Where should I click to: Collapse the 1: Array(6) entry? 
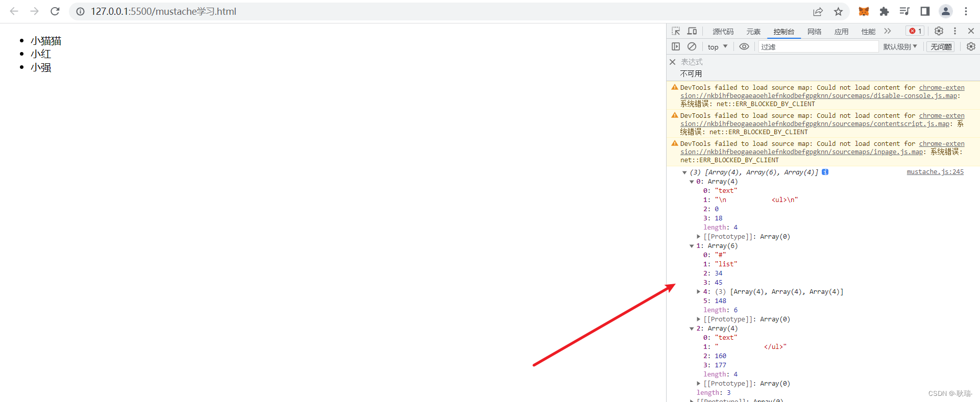(692, 246)
